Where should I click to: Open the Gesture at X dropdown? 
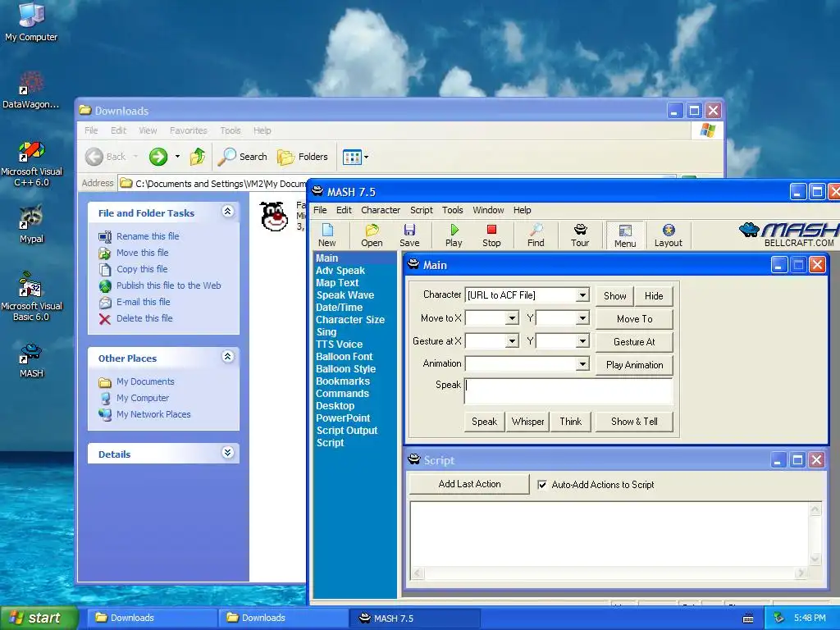512,341
